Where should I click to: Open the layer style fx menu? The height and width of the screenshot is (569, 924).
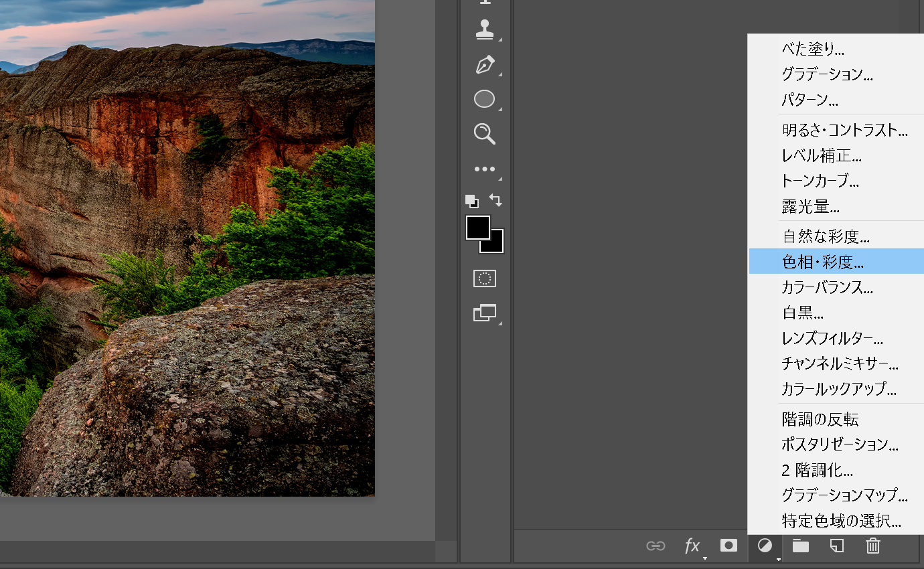coord(692,546)
